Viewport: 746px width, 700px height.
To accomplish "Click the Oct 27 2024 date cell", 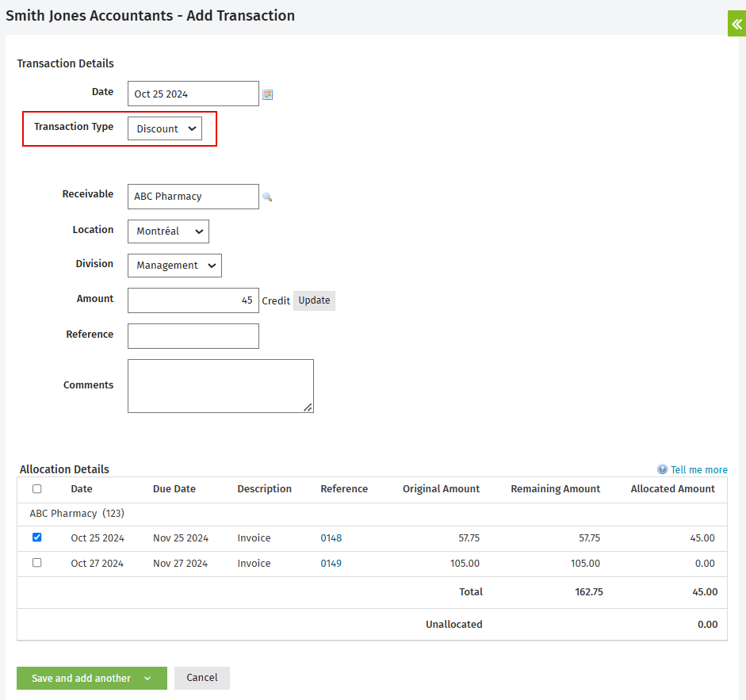I will pos(97,563).
